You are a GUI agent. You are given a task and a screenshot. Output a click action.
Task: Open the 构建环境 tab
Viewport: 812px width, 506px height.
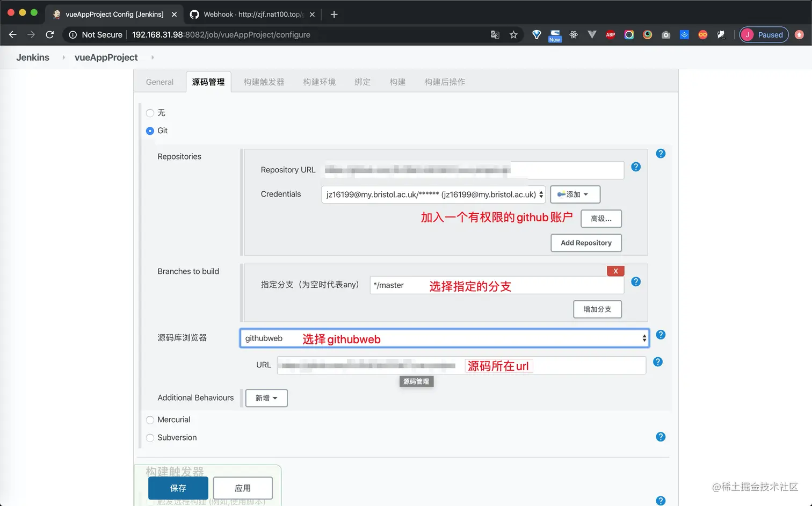point(319,82)
